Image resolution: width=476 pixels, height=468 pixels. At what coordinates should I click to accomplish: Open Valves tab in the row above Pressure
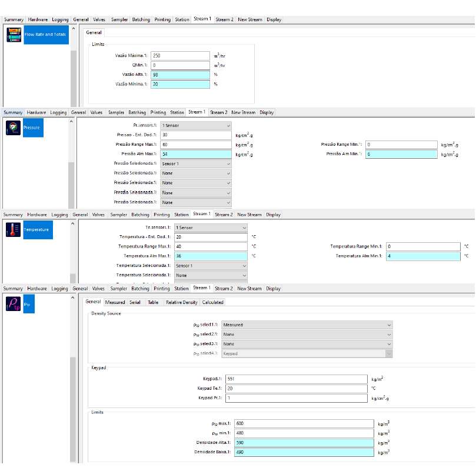(96, 112)
